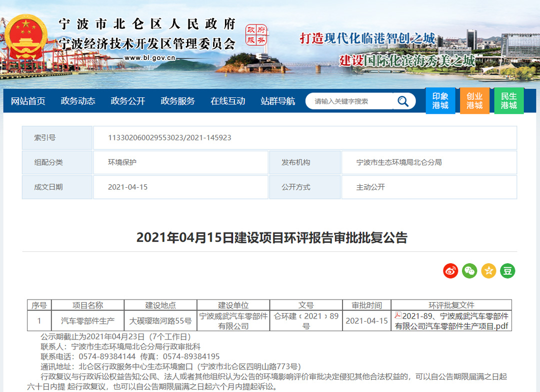540x392 pixels.
Task: Open the 政务动态 menu item
Action: coord(78,101)
